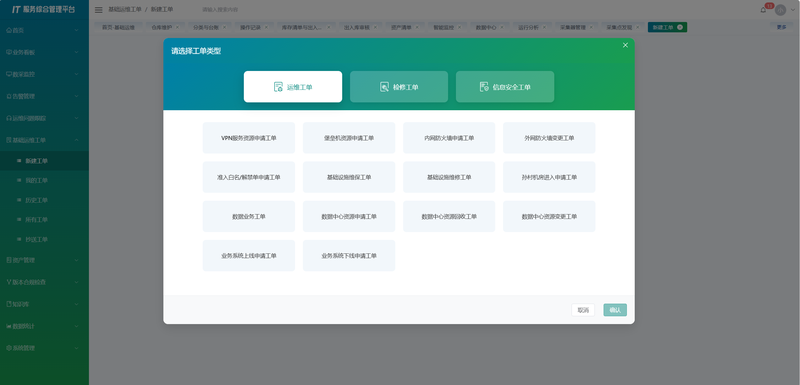Switch to the 首页-基础运维 page tab
The width and height of the screenshot is (800, 385).
point(118,28)
